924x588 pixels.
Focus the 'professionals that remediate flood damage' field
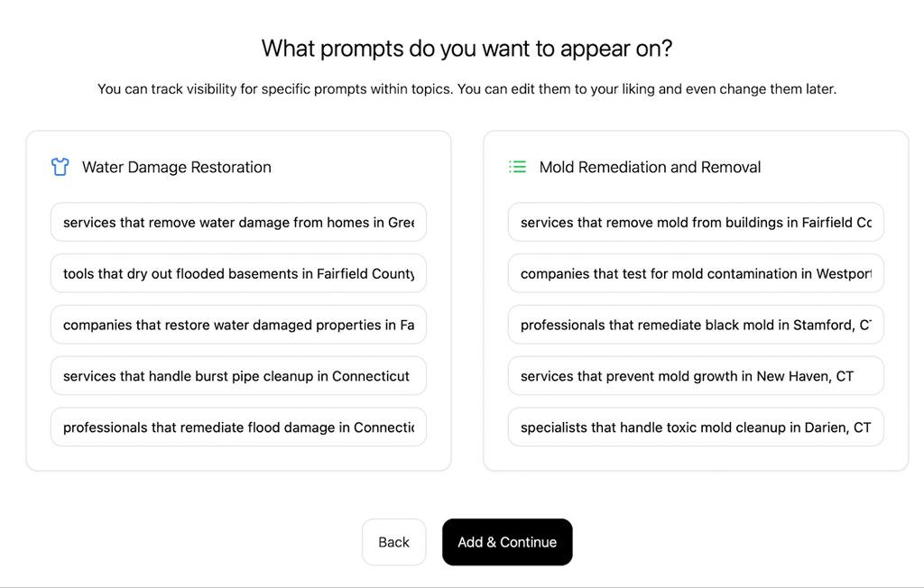238,427
